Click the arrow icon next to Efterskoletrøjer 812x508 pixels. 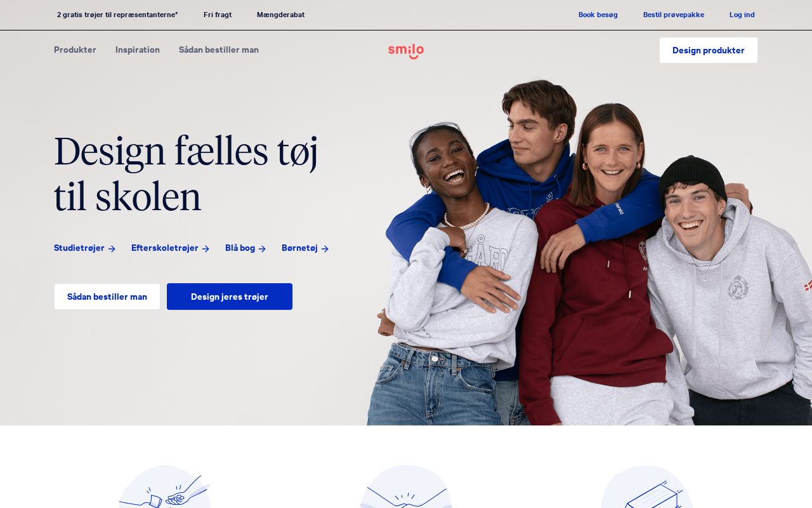206,249
